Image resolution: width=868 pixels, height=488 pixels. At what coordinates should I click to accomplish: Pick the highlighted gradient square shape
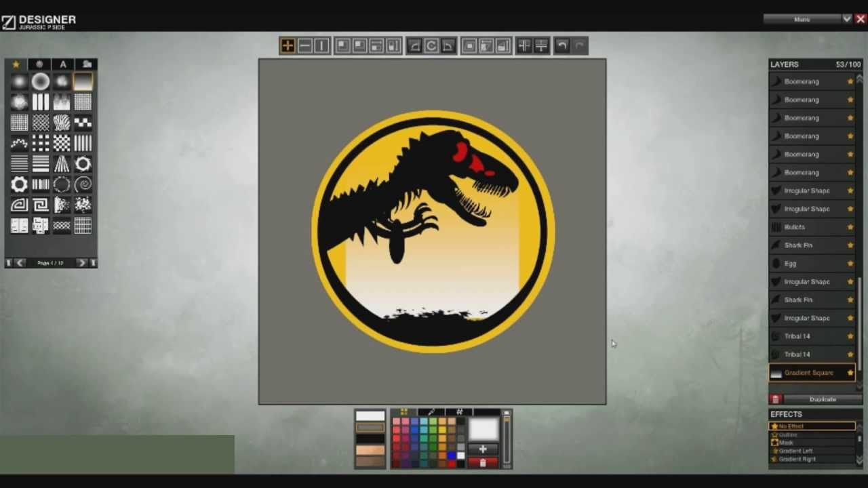[83, 81]
